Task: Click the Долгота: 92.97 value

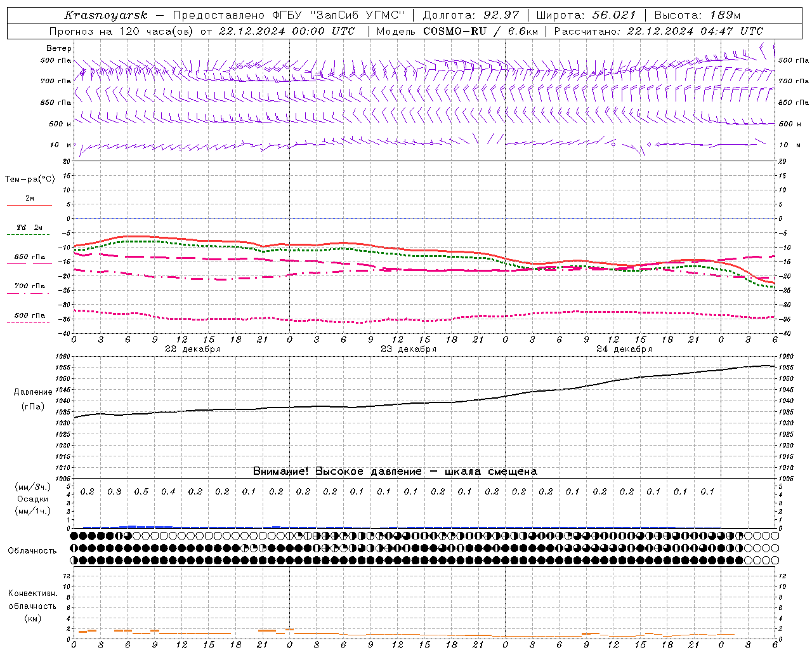Action: pos(470,15)
